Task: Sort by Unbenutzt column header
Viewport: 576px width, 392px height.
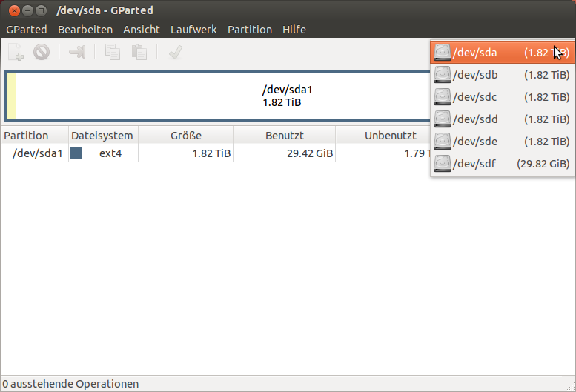Action: (x=383, y=136)
